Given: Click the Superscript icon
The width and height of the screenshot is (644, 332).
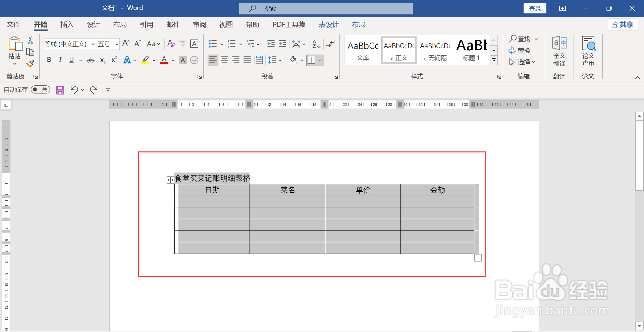Looking at the screenshot, I should tap(114, 60).
